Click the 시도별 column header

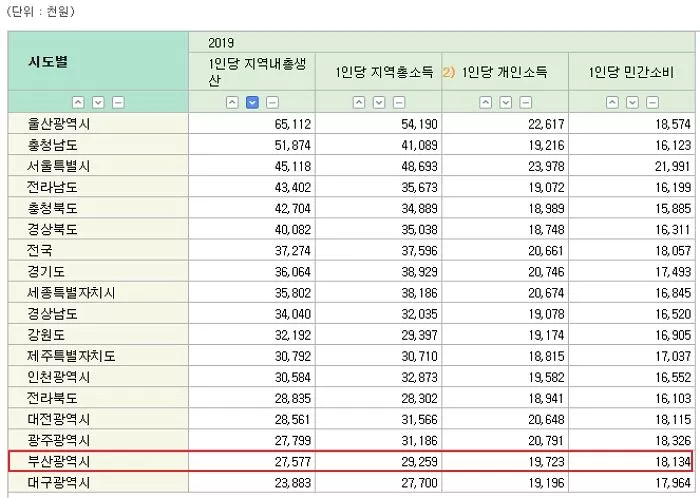tap(48, 61)
